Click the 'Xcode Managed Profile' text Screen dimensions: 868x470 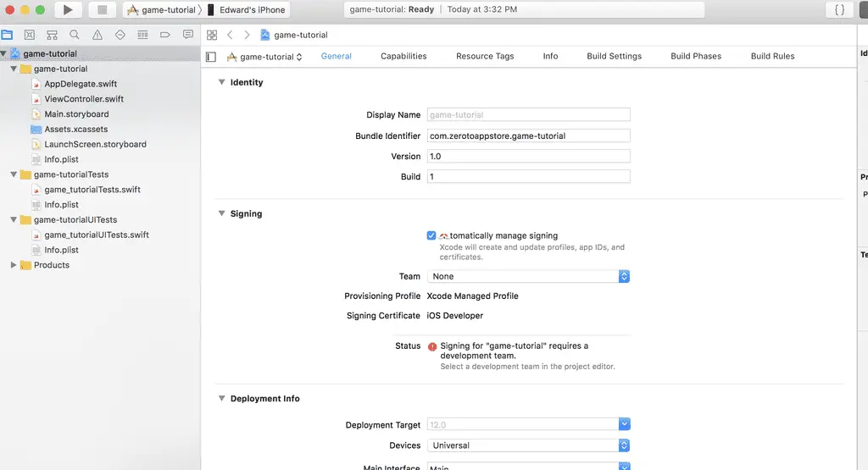pyautogui.click(x=472, y=296)
